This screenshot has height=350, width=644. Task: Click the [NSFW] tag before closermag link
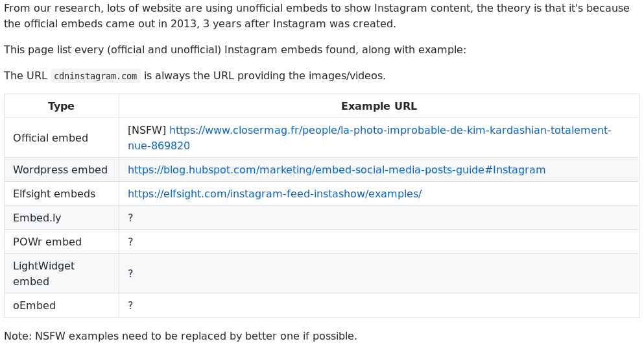(x=147, y=131)
